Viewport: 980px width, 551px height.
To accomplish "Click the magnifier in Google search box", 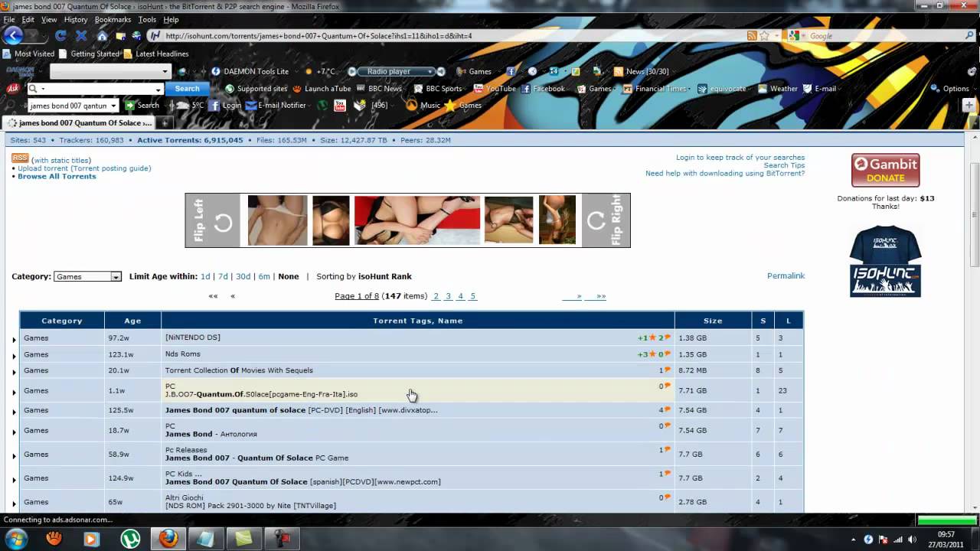I will 968,36.
